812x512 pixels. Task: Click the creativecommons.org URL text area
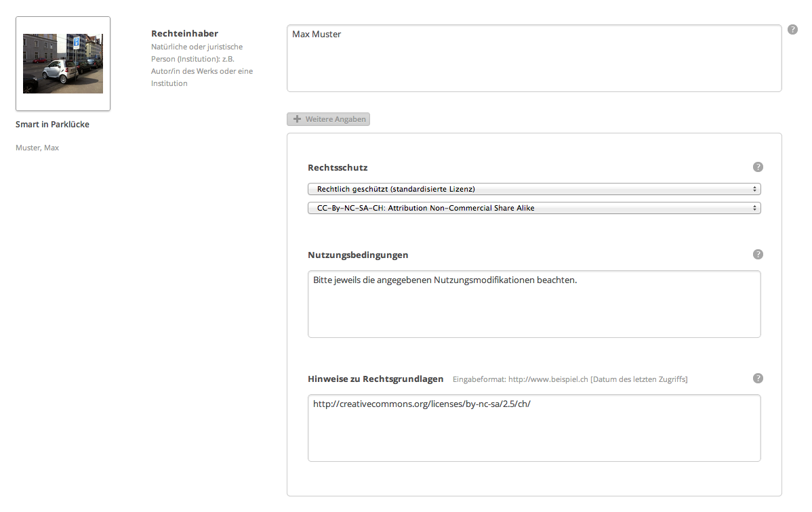tap(533, 428)
